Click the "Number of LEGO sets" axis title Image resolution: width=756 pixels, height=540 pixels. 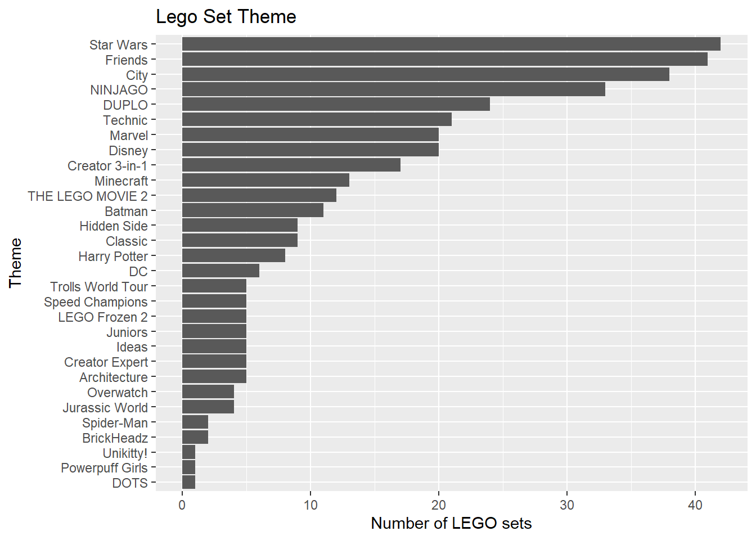click(451, 523)
